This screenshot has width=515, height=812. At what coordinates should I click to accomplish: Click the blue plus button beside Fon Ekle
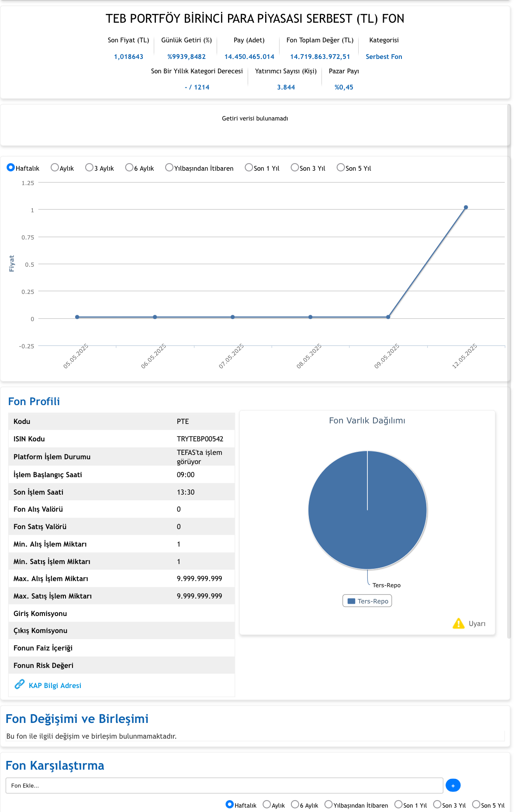453,785
